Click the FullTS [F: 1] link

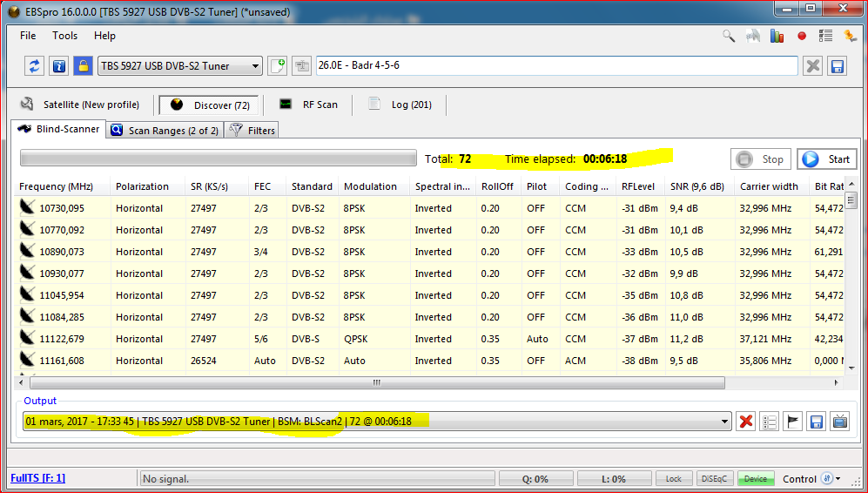[37, 478]
